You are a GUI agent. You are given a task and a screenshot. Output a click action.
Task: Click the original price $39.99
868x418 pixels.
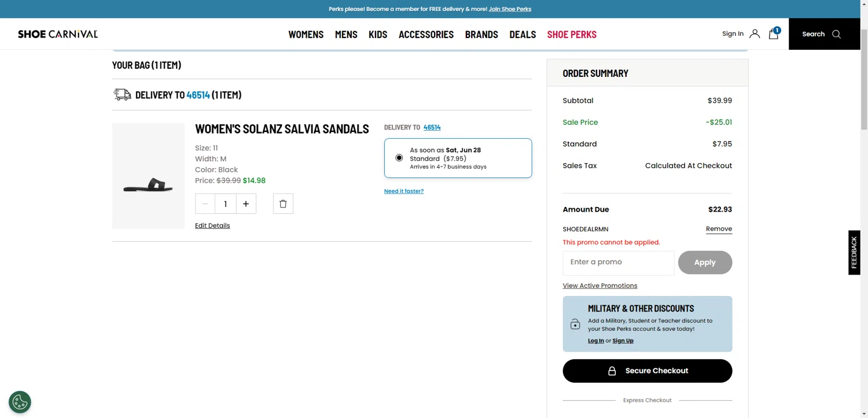(229, 180)
